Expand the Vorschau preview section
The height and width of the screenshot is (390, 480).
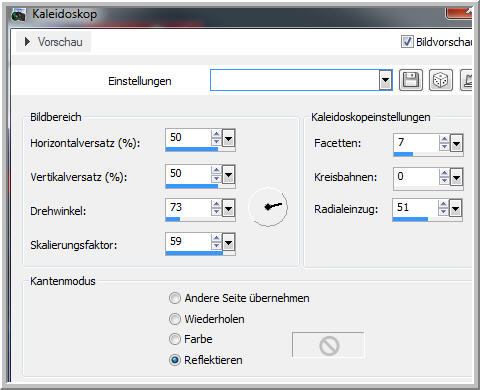tap(28, 42)
